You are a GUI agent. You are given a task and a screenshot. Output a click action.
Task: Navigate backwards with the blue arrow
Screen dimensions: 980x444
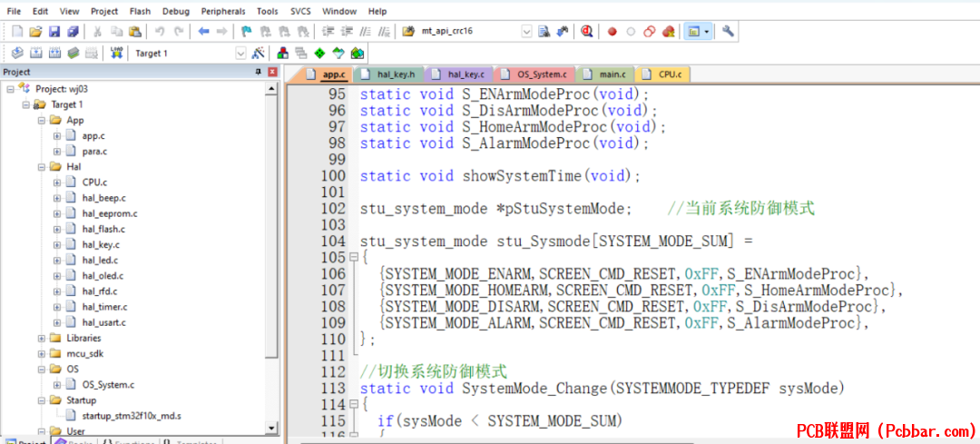tap(203, 31)
